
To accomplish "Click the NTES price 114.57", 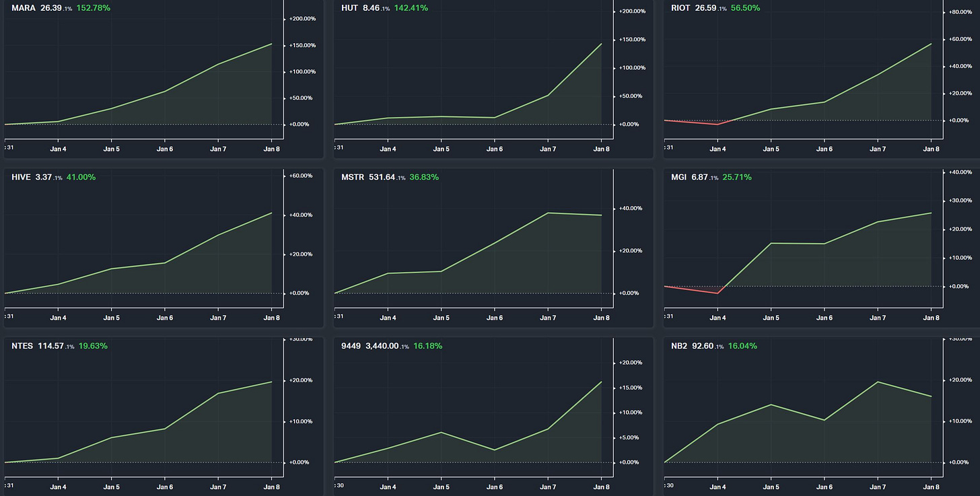I will pos(51,346).
